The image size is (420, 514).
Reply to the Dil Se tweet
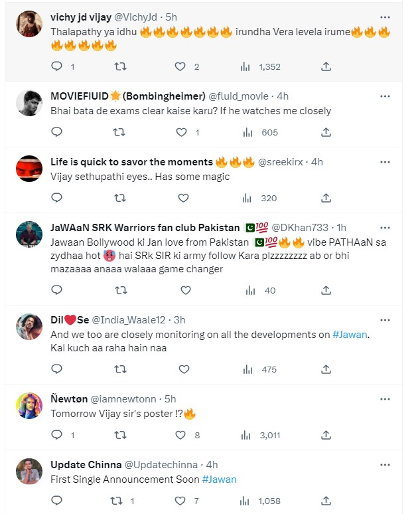point(56,369)
